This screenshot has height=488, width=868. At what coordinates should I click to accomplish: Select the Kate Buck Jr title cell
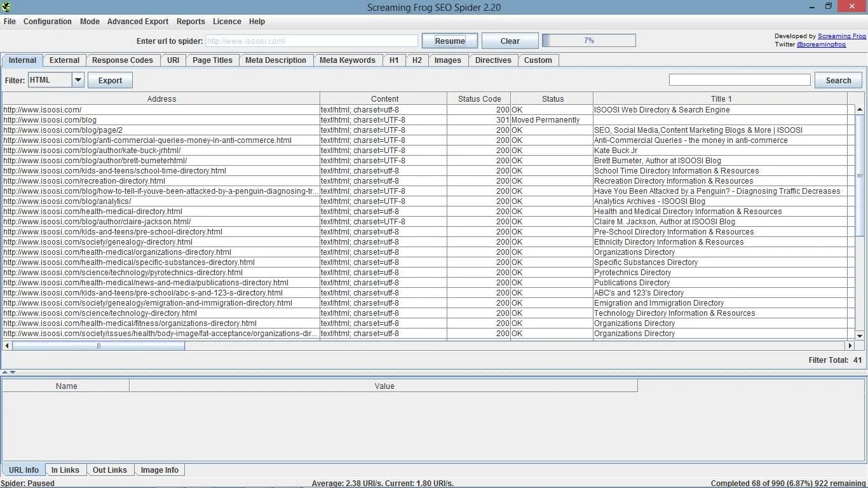721,151
